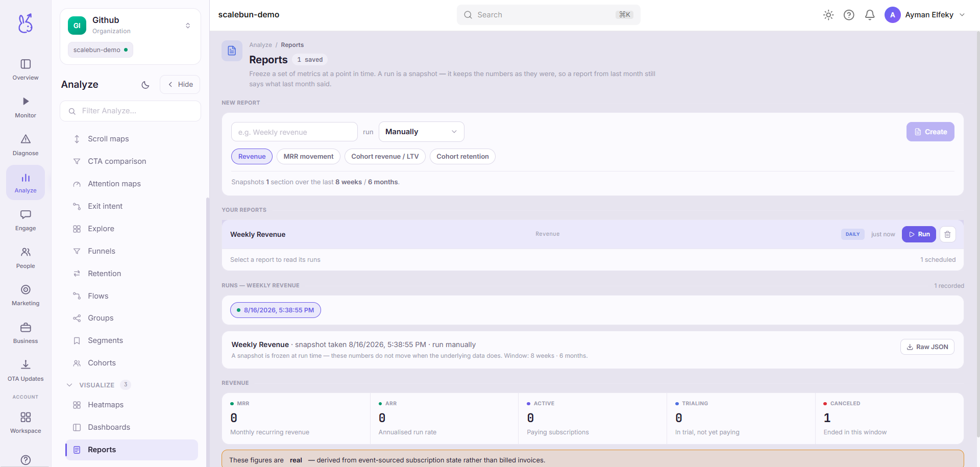Open the Overview section
The image size is (980, 467).
[x=26, y=69]
